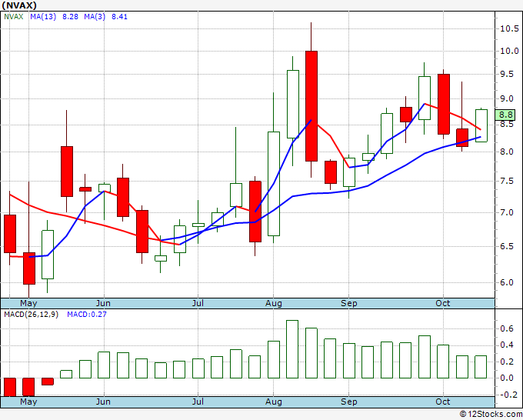Click the 7.0 price axis label
Viewport: 523px width, 420px height.
click(507, 212)
